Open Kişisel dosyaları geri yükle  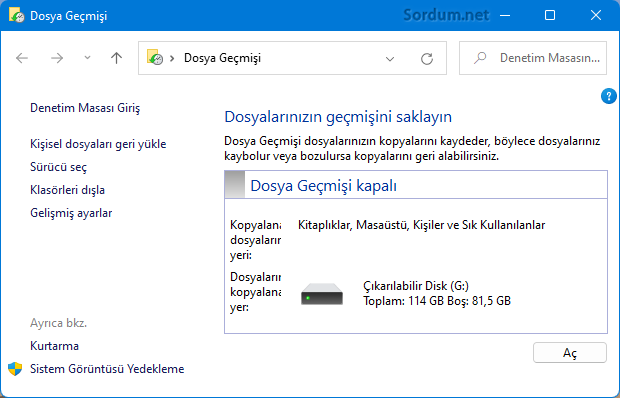point(98,144)
